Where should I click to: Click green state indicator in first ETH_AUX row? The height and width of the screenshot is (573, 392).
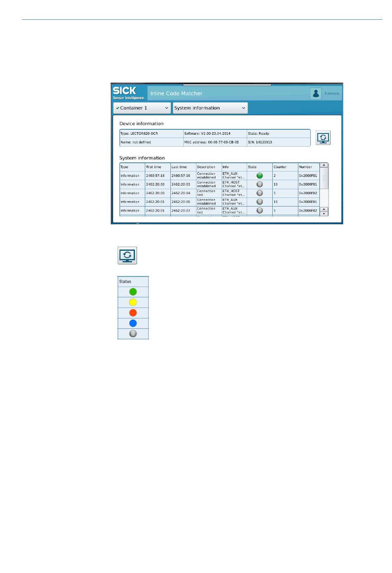[x=260, y=176]
